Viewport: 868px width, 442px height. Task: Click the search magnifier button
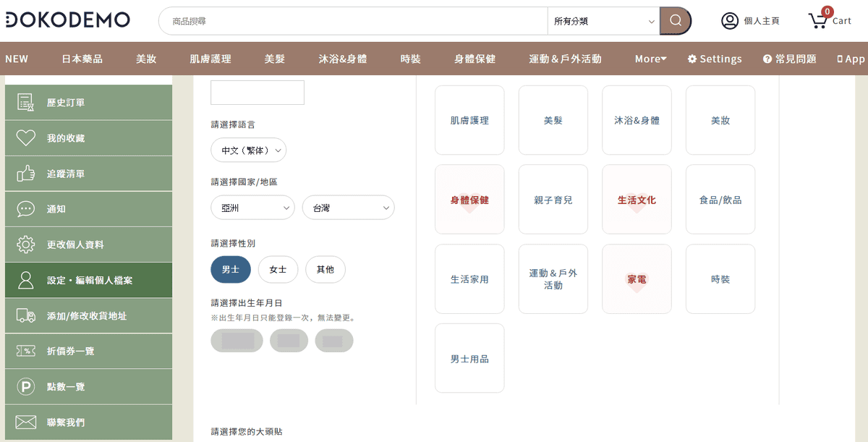pos(676,21)
